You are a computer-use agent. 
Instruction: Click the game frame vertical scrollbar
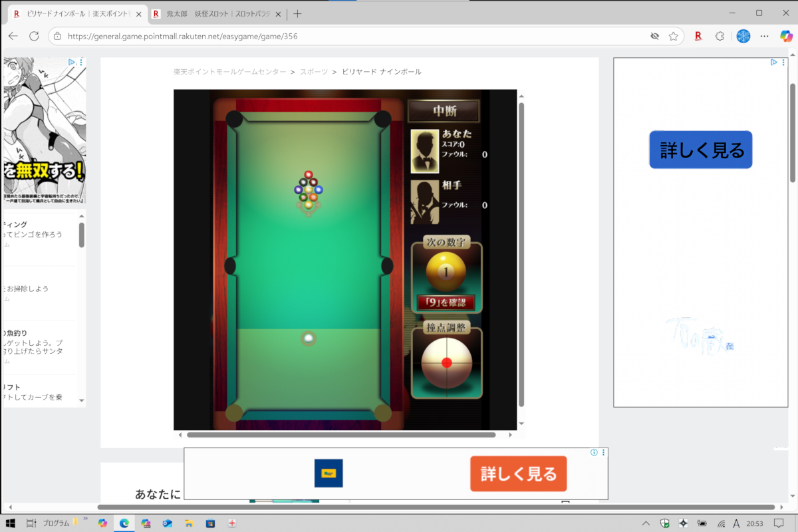[x=521, y=255]
